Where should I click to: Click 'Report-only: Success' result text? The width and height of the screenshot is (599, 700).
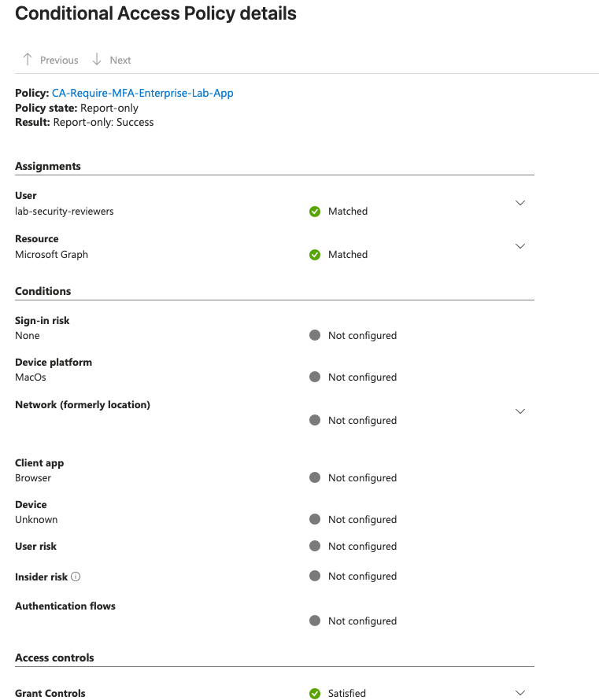[x=103, y=123]
